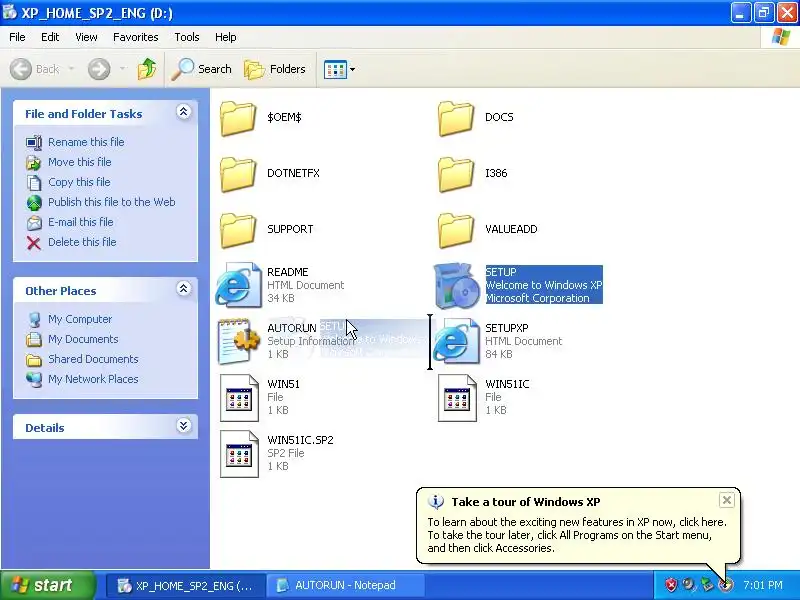Open the Tools menu
The height and width of the screenshot is (600, 800).
coord(187,37)
